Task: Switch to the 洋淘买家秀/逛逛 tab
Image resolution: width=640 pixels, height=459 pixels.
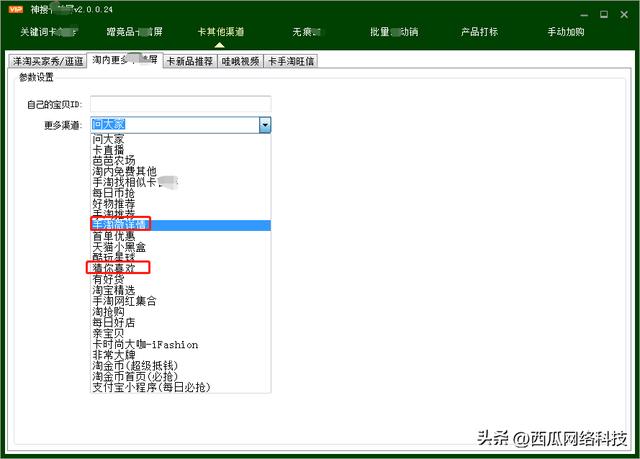Action: pos(48,62)
